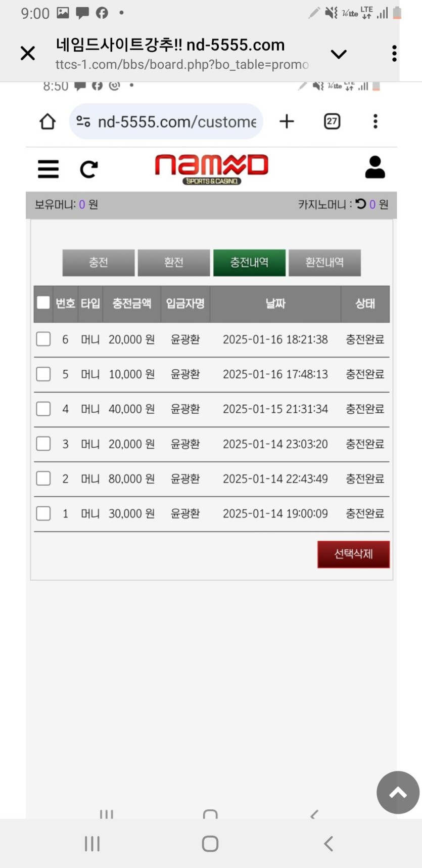422x868 pixels.
Task: Check the box for the 80,000 원 entry
Action: pyautogui.click(x=43, y=479)
